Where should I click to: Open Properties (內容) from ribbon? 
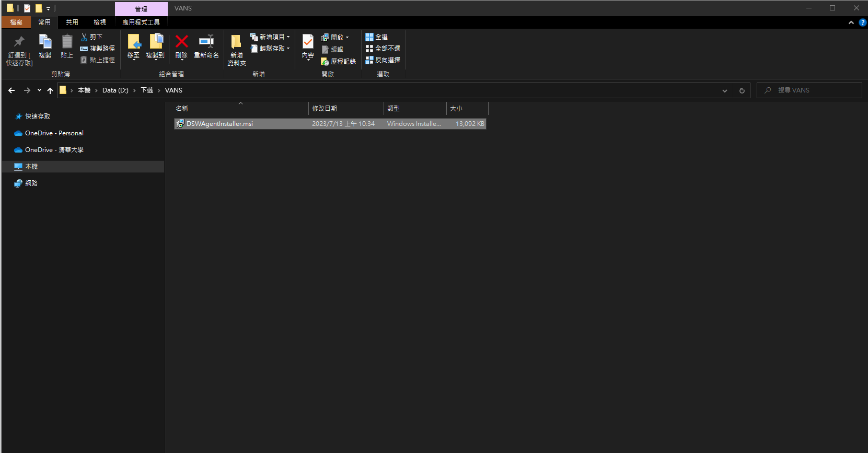coord(308,43)
